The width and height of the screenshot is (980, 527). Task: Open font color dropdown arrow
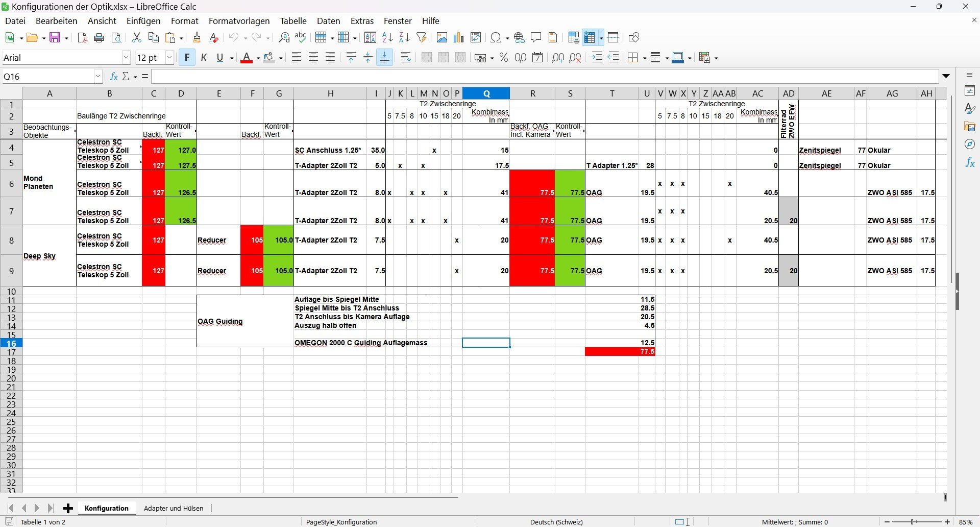[x=258, y=58]
